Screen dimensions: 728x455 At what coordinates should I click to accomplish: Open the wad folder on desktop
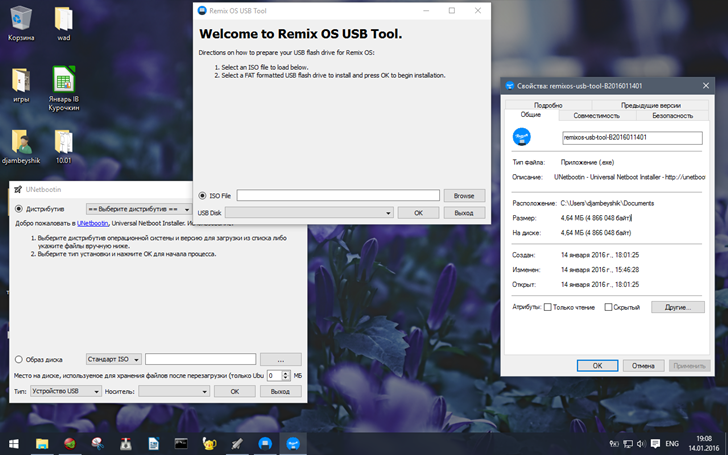click(x=64, y=23)
